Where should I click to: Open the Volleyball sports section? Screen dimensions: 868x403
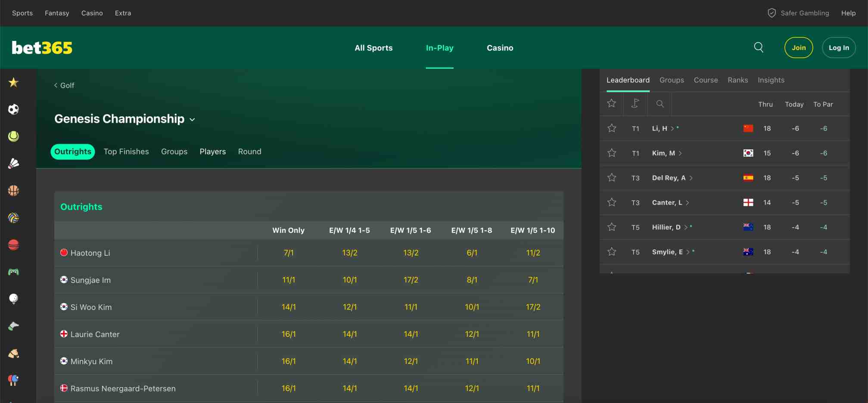pos(13,218)
